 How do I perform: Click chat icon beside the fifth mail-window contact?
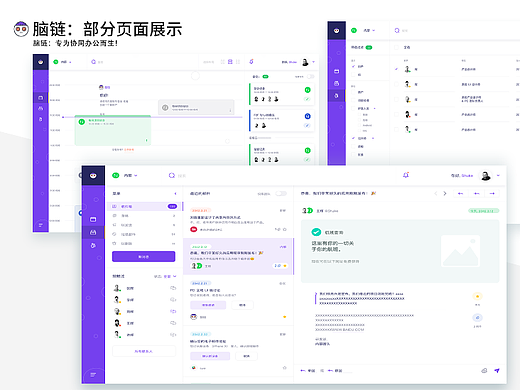point(173,335)
